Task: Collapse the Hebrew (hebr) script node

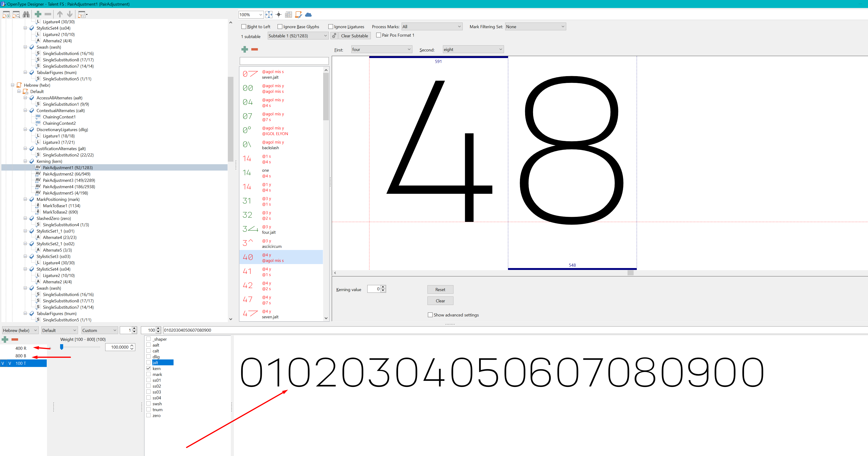Action: (12, 85)
